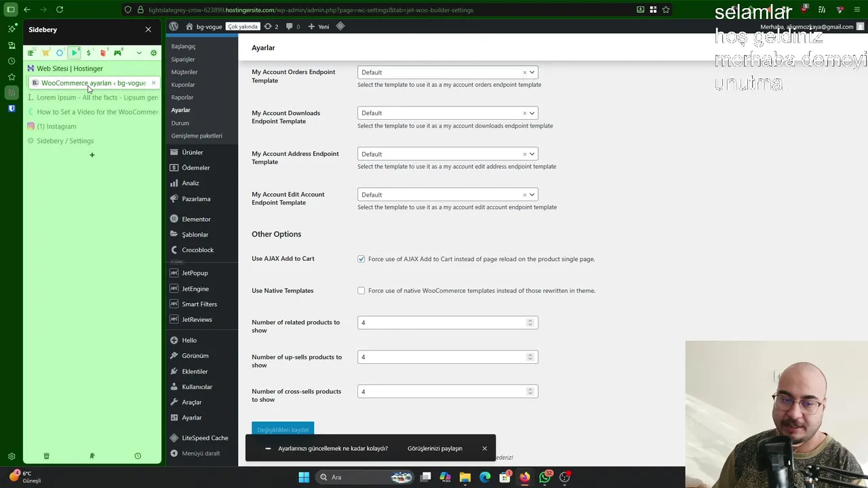Viewport: 868px width, 488px height.
Task: Close the Sidebery sidebar panel
Action: pos(148,30)
